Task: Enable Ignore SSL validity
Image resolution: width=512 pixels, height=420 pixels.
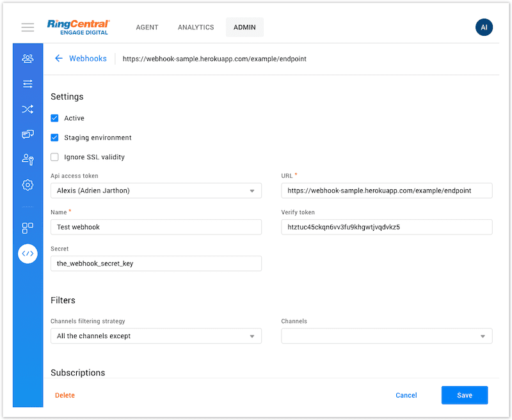Action: [x=54, y=157]
